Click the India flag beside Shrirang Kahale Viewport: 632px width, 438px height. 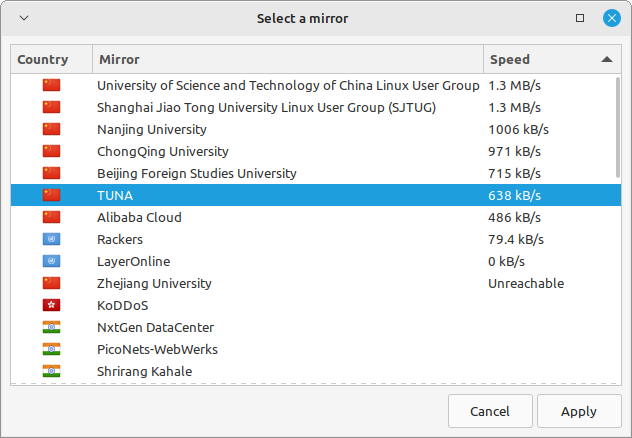(51, 371)
